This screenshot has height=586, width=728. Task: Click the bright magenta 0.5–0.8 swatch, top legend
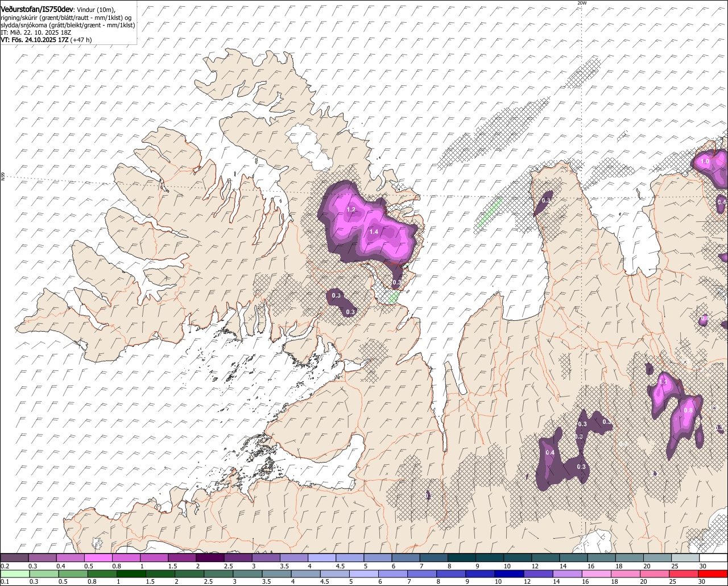[98, 558]
